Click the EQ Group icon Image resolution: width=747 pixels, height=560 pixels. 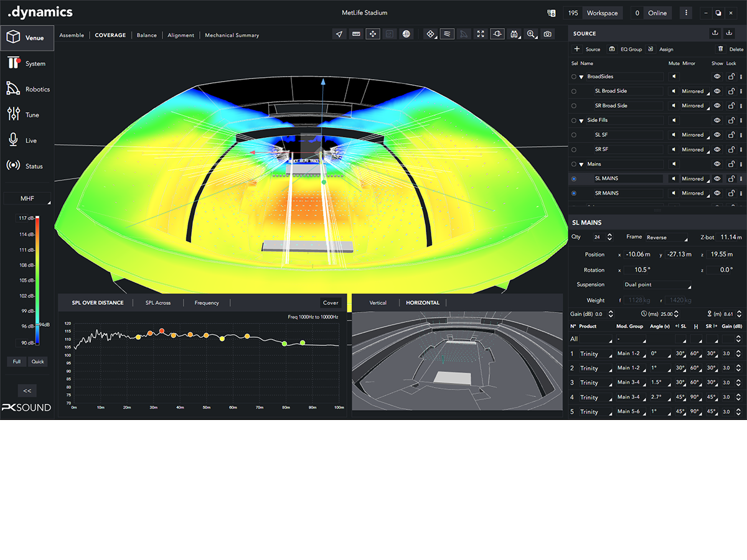[x=612, y=49]
